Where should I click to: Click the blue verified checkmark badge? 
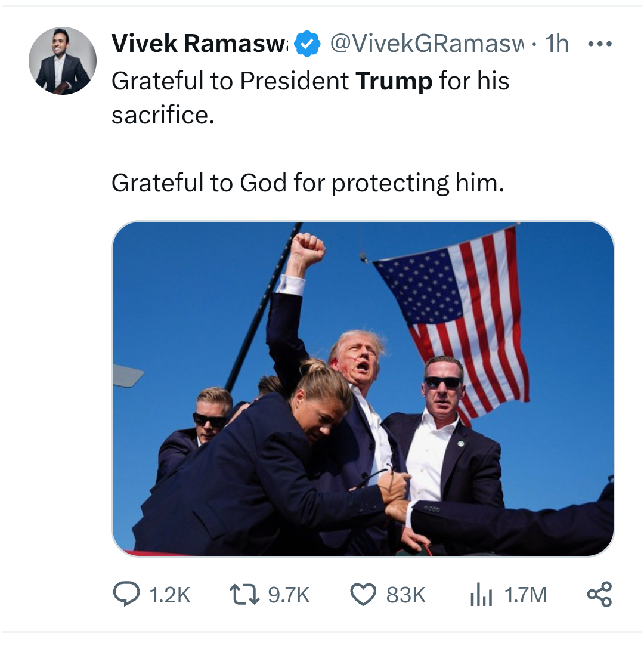pos(308,44)
